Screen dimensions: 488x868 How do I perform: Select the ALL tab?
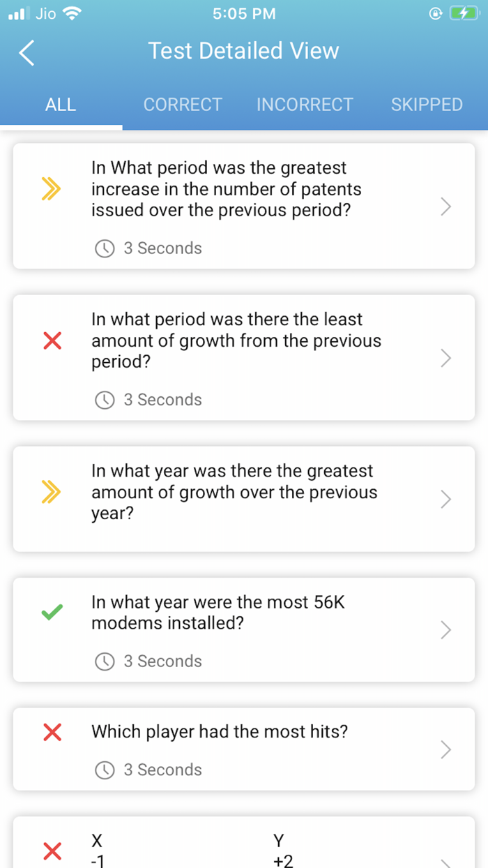click(x=61, y=105)
